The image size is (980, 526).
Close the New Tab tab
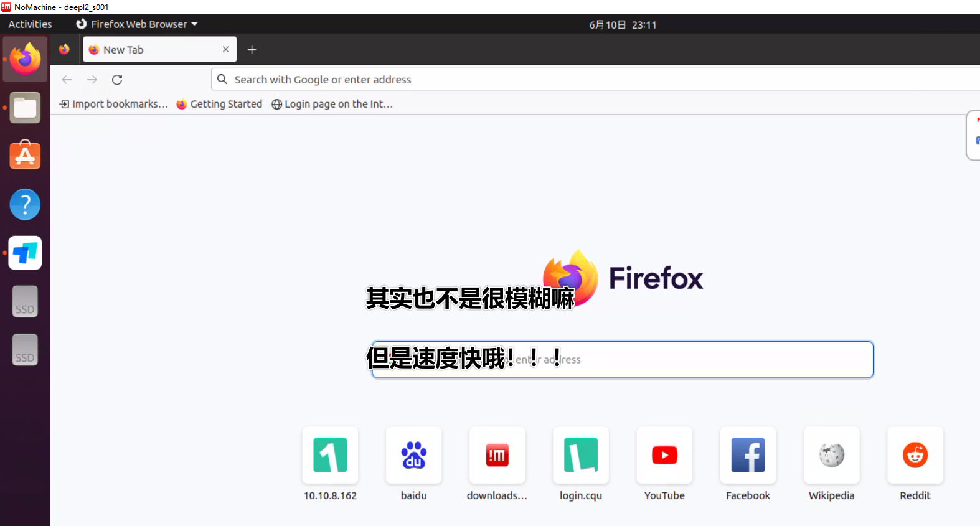(x=225, y=49)
